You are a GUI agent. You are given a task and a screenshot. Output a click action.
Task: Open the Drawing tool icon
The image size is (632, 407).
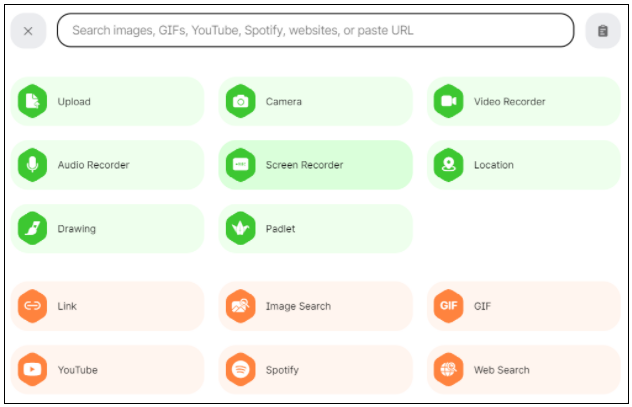coord(33,228)
